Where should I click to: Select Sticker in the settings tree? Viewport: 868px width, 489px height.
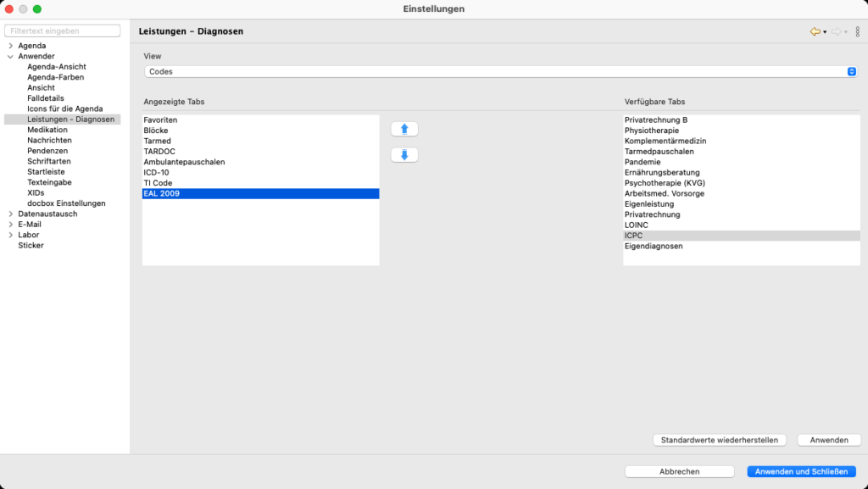pos(31,246)
